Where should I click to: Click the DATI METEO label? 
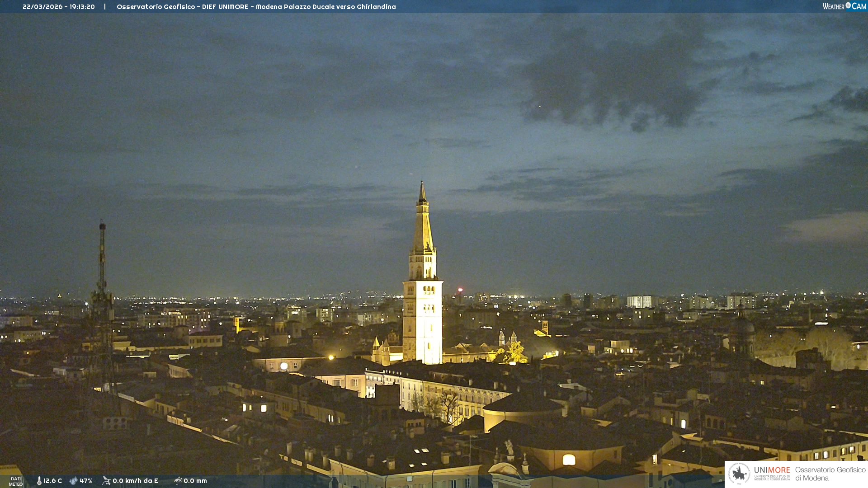click(16, 481)
